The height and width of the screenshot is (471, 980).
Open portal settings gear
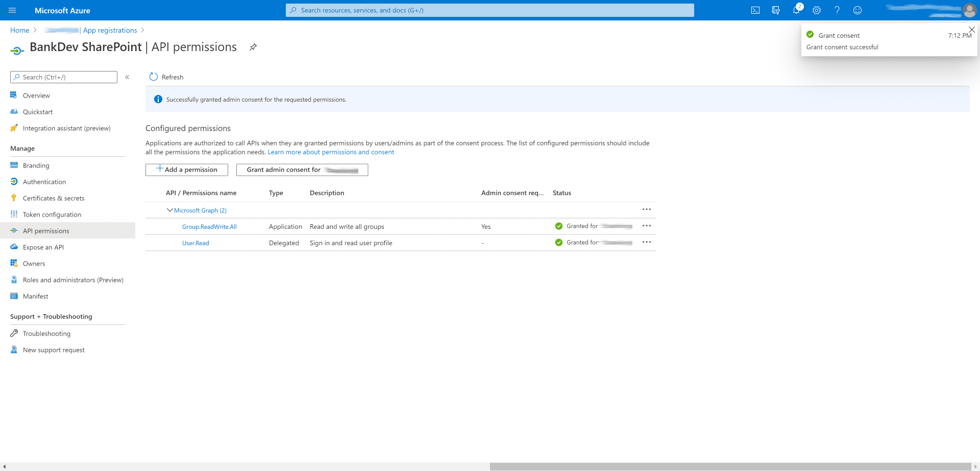point(817,10)
